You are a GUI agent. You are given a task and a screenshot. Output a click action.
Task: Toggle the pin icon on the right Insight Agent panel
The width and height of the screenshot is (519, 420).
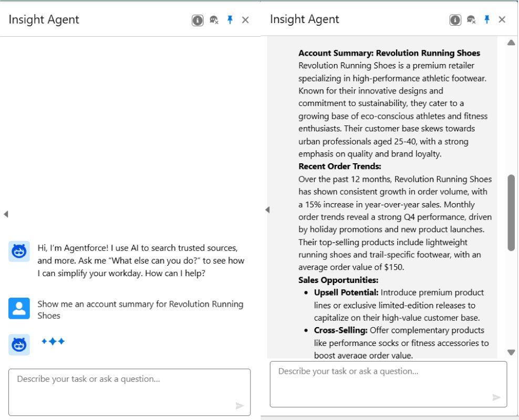point(487,19)
